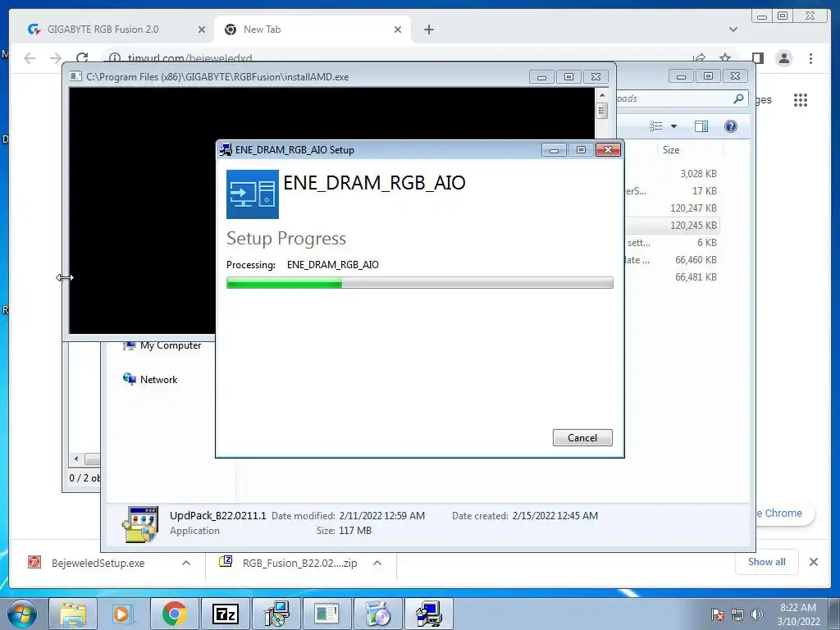The image size is (840, 630).
Task: Select the 66,460 KB file row
Action: [x=672, y=260]
